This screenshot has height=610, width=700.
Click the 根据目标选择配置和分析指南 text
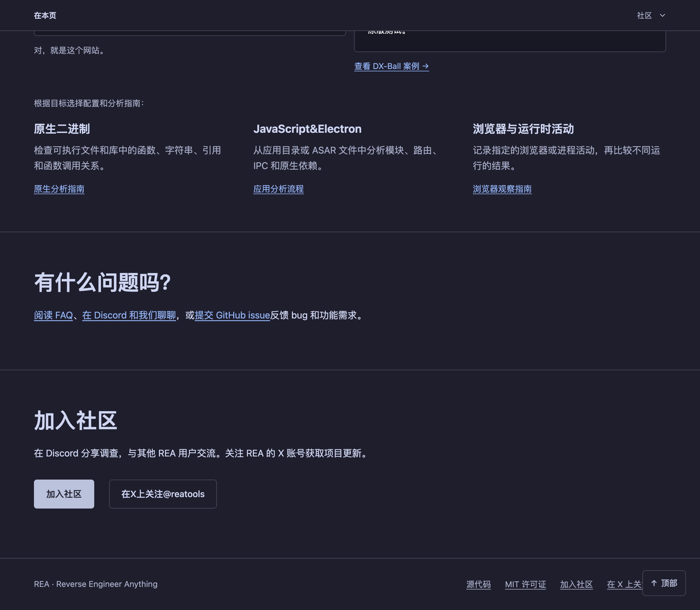click(89, 103)
